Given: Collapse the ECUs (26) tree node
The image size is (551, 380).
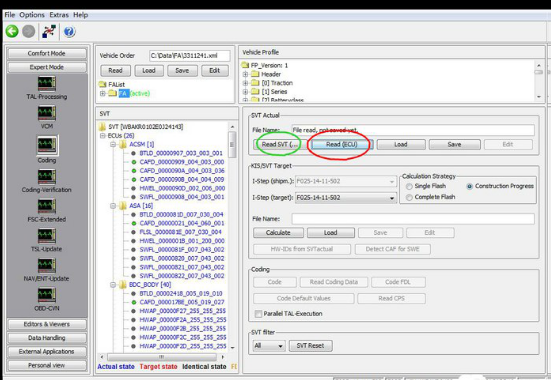Looking at the screenshot, I should [x=103, y=136].
